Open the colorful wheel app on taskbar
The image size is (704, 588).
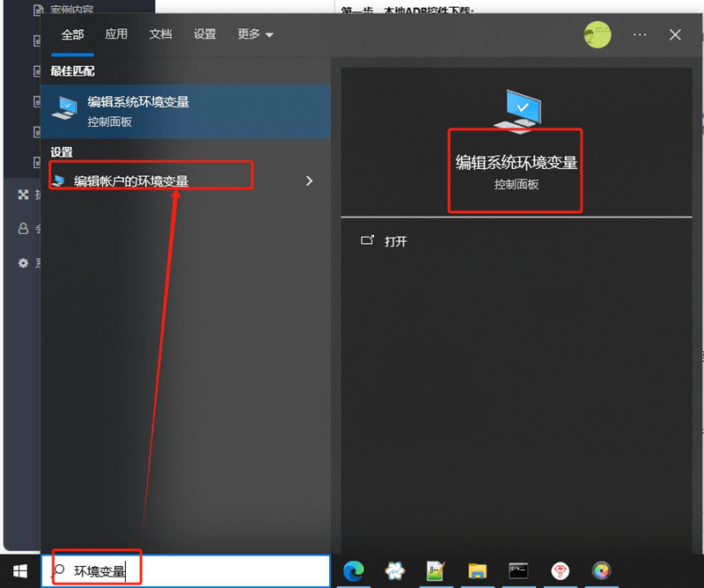tap(601, 571)
